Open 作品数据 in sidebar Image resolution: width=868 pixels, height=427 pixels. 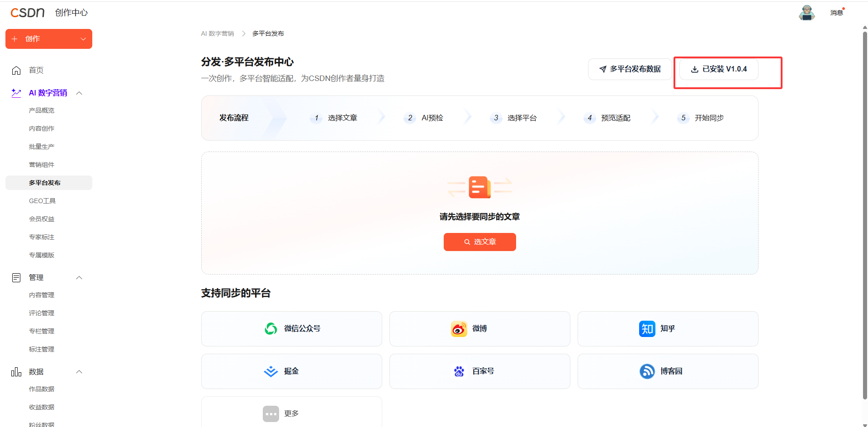coord(42,389)
